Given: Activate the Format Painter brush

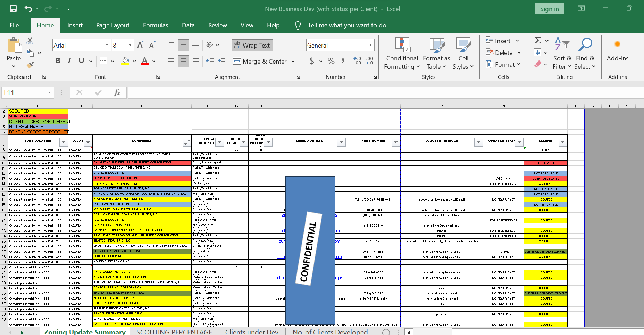Looking at the screenshot, I should tap(30, 65).
